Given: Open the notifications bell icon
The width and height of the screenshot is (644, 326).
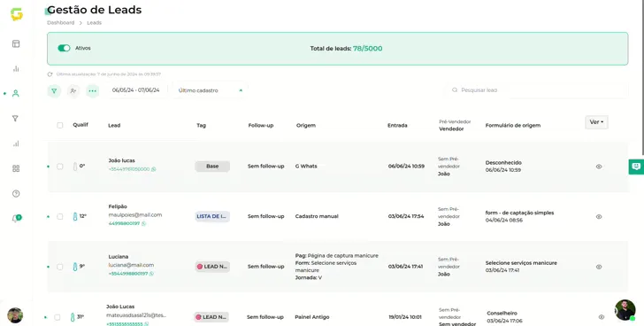Looking at the screenshot, I should (x=16, y=219).
